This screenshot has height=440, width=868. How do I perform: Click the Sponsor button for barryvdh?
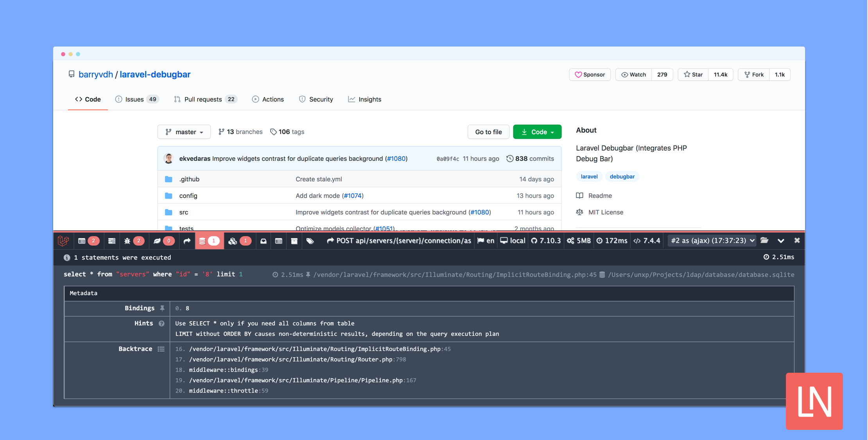589,74
